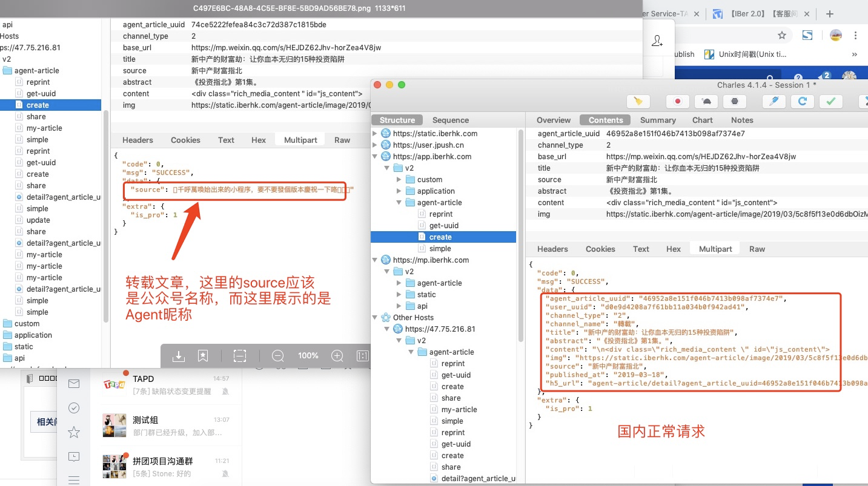Click the Charles broom clear session icon
The width and height of the screenshot is (868, 486).
pyautogui.click(x=638, y=101)
